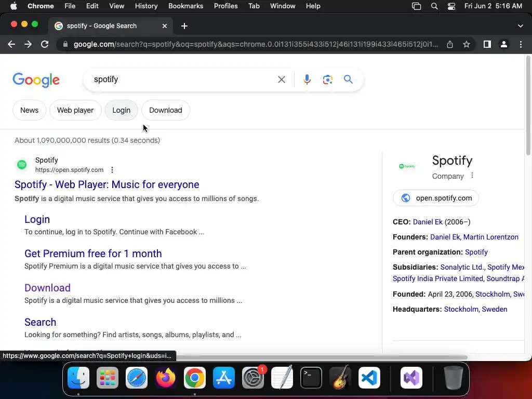Open System Settings from the Dock
The width and height of the screenshot is (532, 399).
[253, 378]
